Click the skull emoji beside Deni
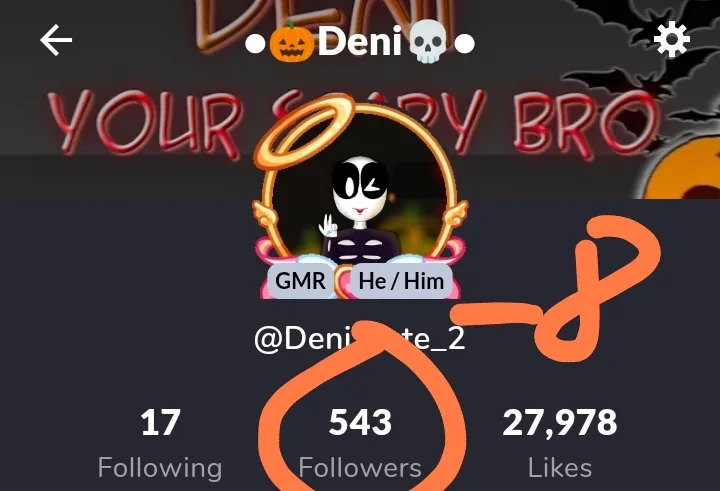 [428, 42]
